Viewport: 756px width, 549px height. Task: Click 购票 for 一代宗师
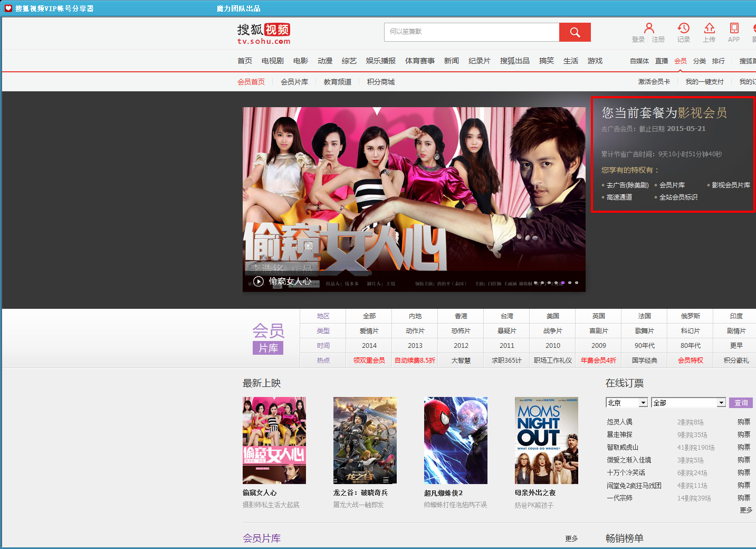pos(744,498)
